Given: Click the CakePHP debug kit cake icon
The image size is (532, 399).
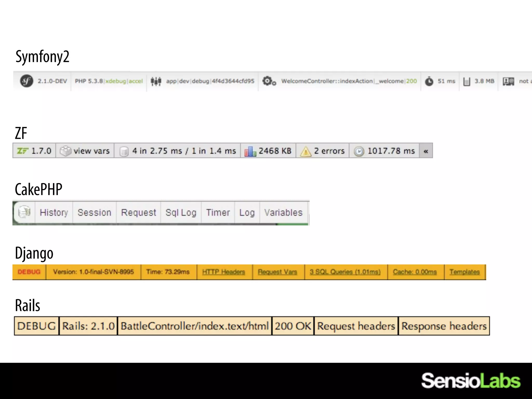Looking at the screenshot, I should (24, 212).
